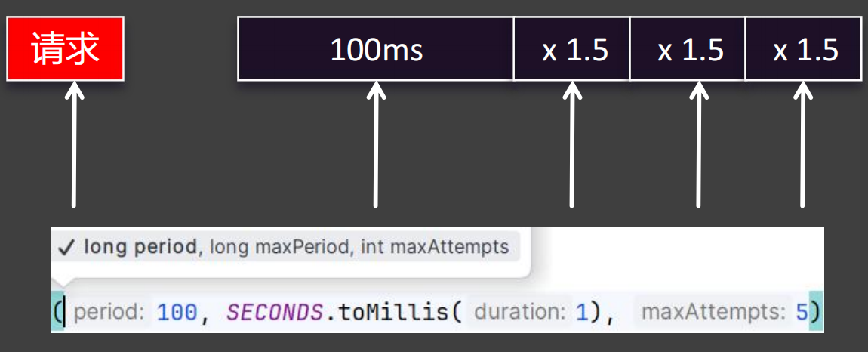868x352 pixels.
Task: Click the arrow under the 100ms block
Action: tap(376, 145)
